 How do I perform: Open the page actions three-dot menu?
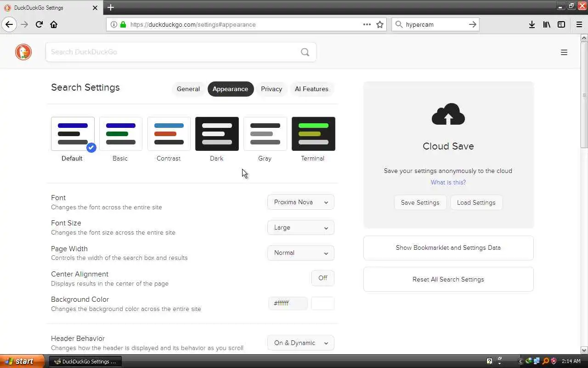pyautogui.click(x=367, y=24)
